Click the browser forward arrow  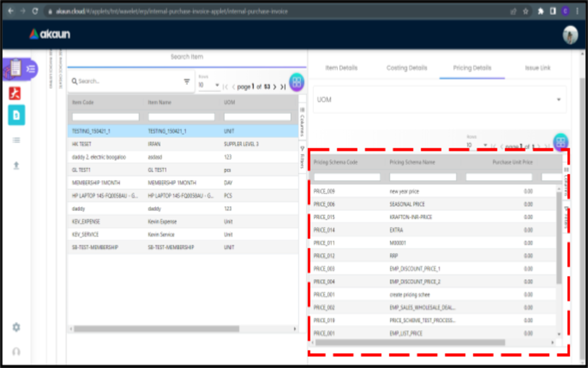pos(23,11)
